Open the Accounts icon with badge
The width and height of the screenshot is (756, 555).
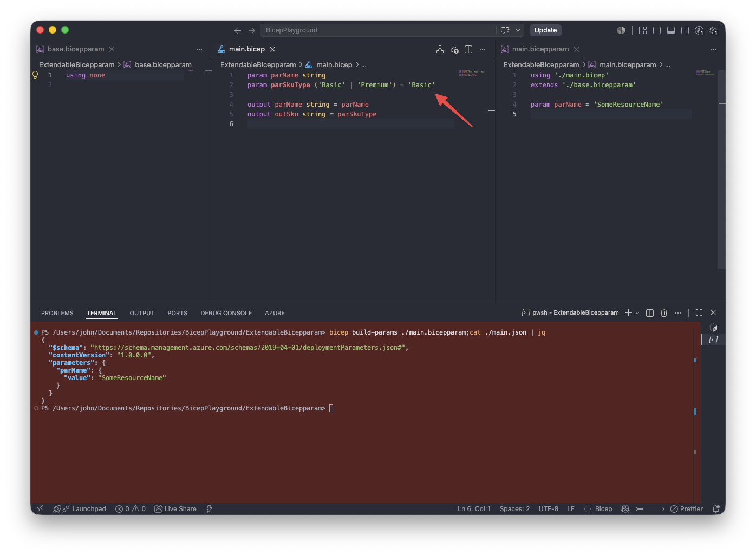point(699,30)
